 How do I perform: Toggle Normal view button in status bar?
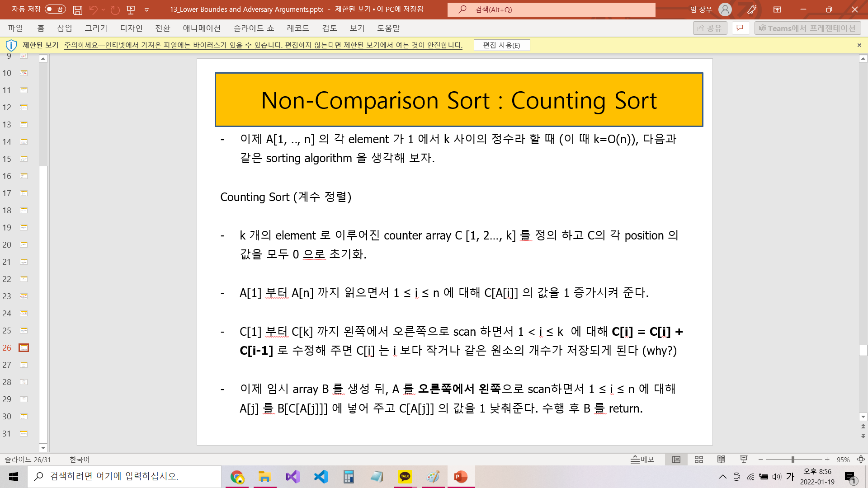pyautogui.click(x=676, y=460)
